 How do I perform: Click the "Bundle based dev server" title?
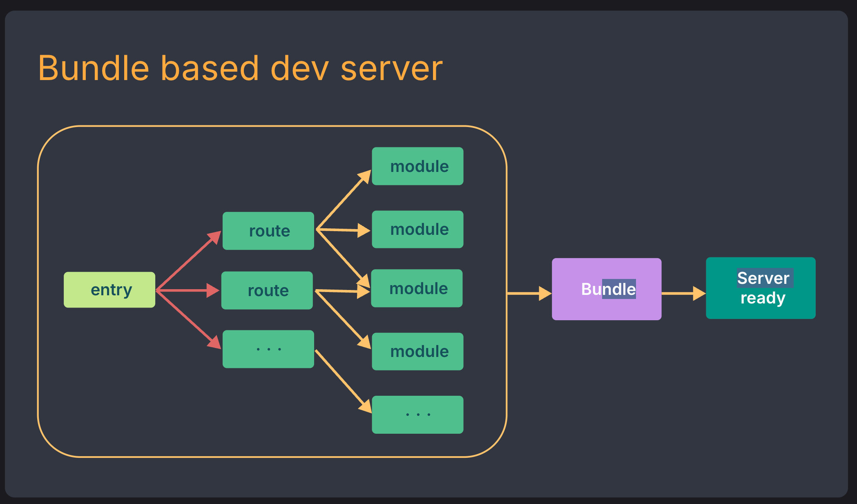[240, 68]
